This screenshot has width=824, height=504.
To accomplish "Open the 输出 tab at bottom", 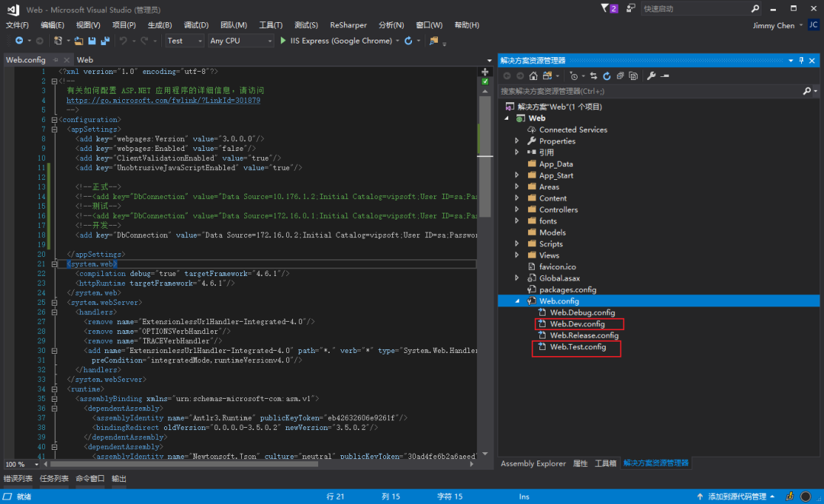I will tap(119, 478).
